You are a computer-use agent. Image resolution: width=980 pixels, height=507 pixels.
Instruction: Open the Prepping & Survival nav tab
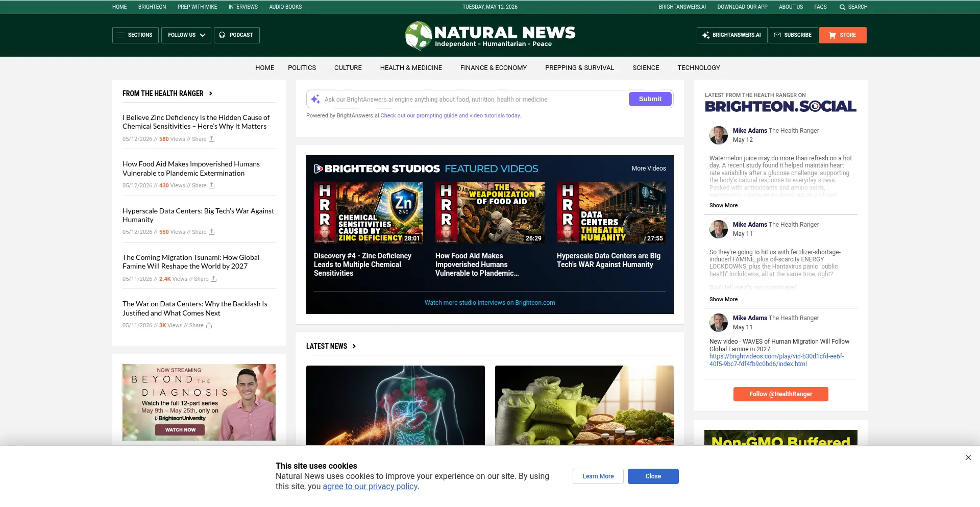click(x=579, y=68)
